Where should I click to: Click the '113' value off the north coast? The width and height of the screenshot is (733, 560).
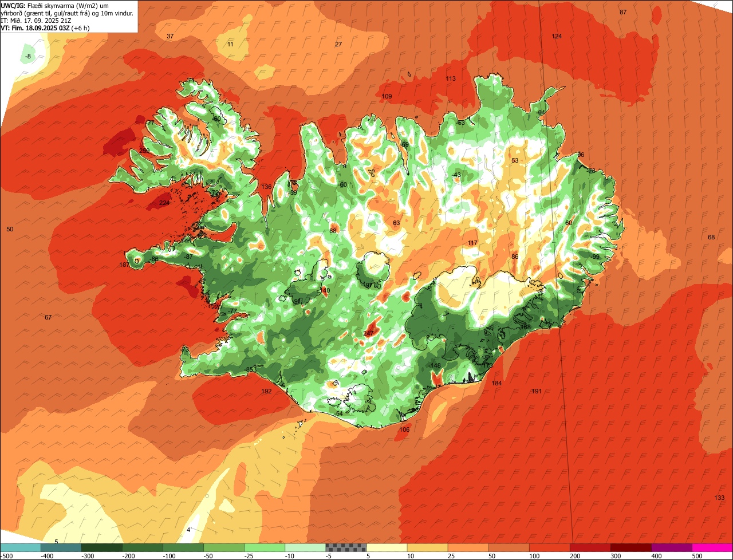[451, 78]
